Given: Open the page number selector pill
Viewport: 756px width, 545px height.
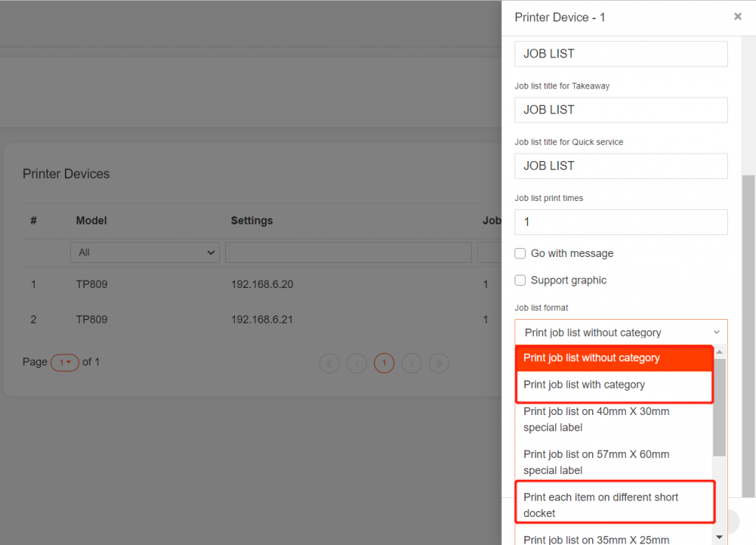Looking at the screenshot, I should (65, 362).
